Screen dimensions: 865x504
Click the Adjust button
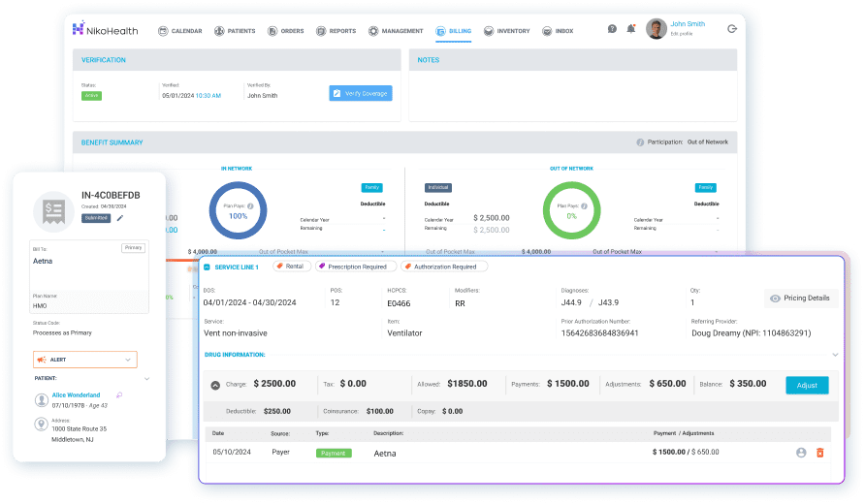click(x=807, y=385)
